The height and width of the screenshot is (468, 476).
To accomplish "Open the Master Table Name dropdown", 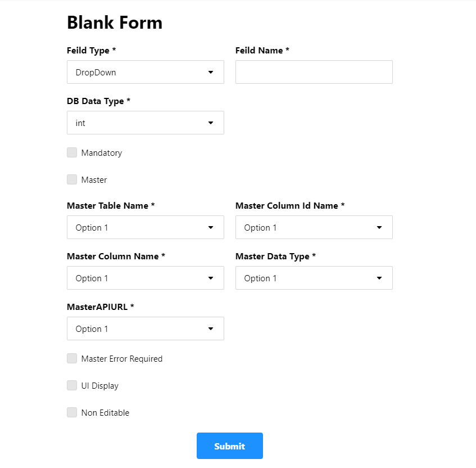I will [145, 227].
